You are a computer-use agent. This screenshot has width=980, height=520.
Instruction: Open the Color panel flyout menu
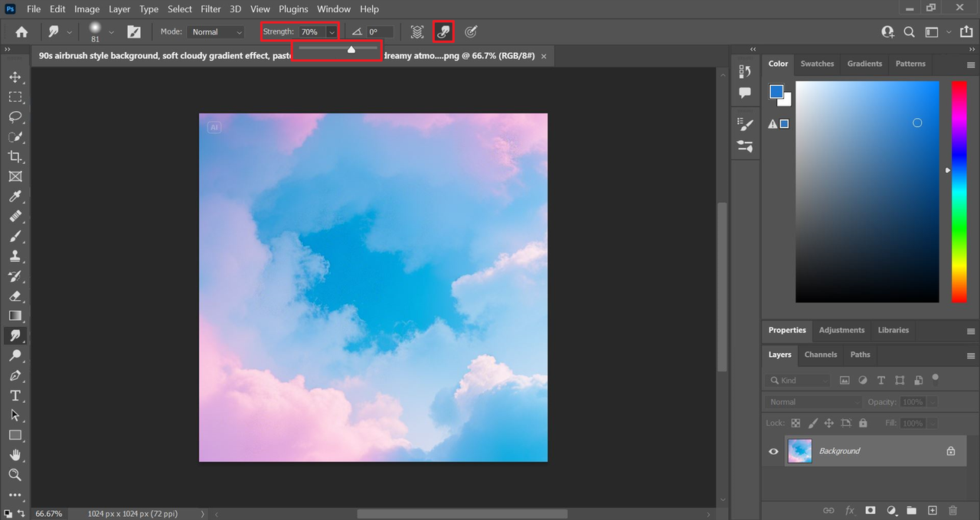(971, 64)
